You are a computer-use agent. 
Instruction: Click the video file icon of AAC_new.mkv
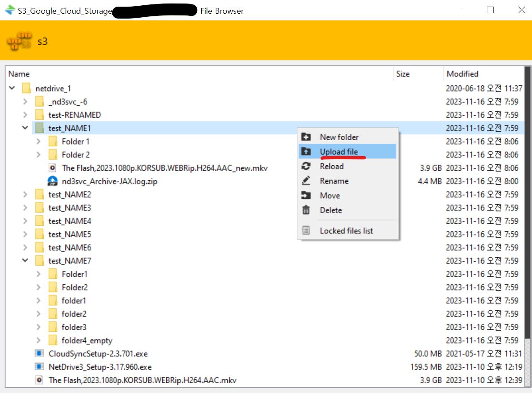click(53, 168)
